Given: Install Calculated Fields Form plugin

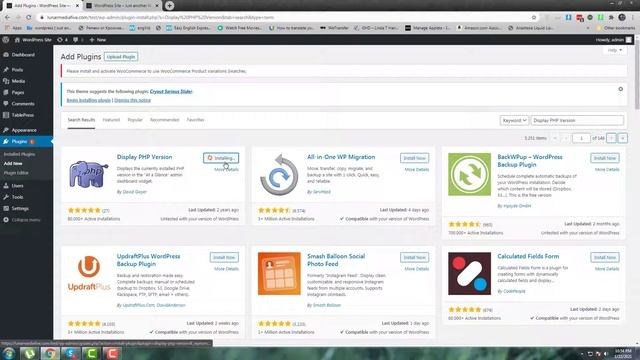Looking at the screenshot, I should pos(604,258).
